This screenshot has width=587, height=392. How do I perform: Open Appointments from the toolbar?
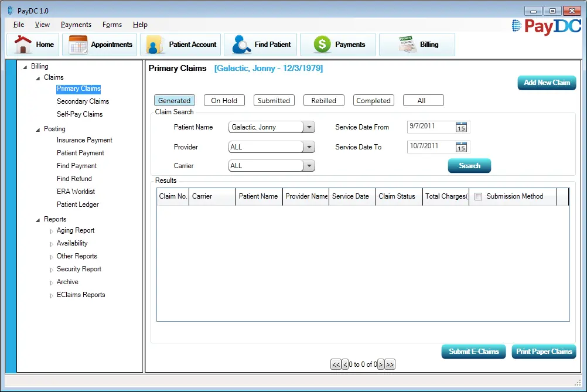[x=77, y=44]
